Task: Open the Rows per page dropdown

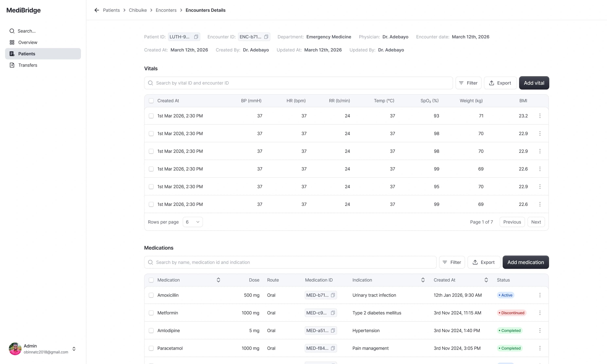Action: coord(193,222)
